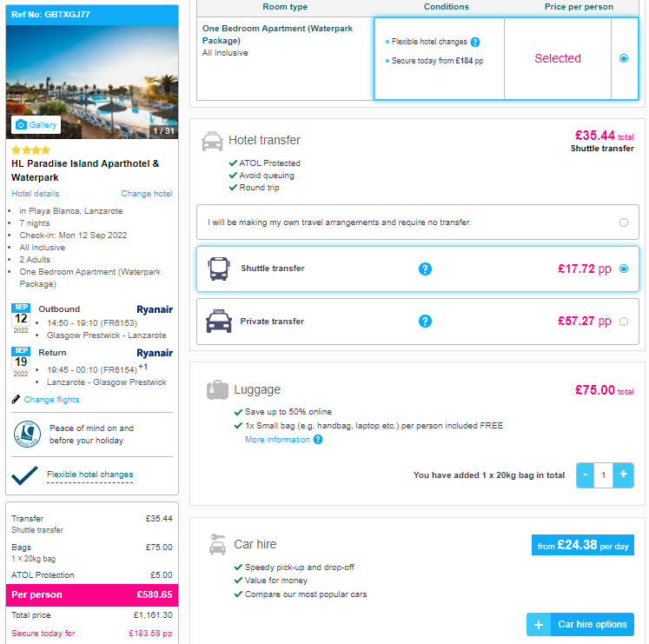The image size is (649, 644).
Task: Click the ATOL Protected badge icon
Action: click(x=27, y=434)
